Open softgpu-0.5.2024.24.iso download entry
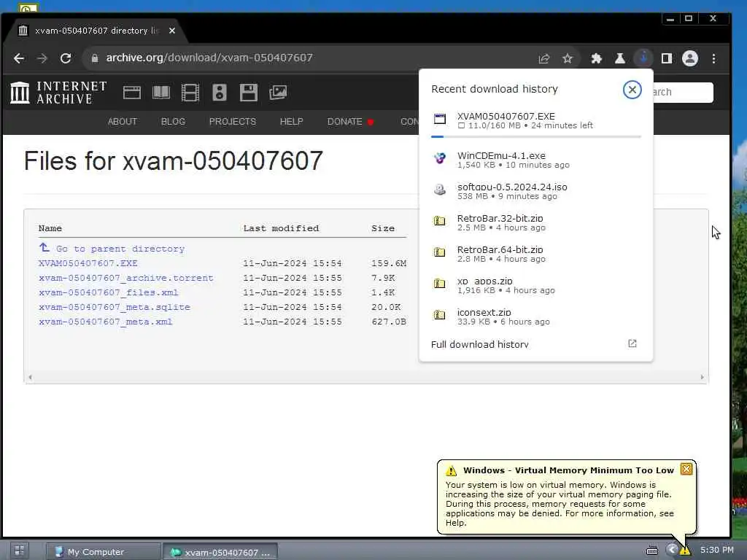 [536, 191]
